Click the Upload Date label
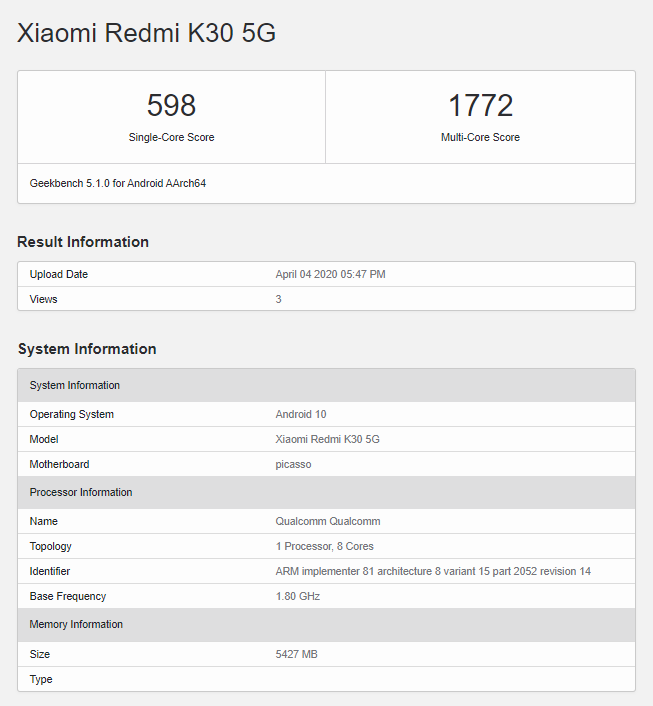Viewport: 653px width, 706px height. (x=59, y=274)
